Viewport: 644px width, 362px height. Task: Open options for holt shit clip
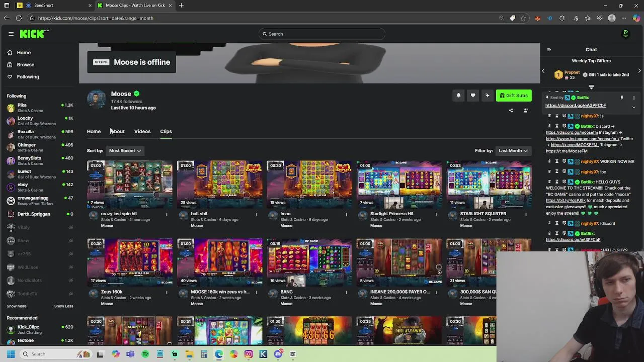click(x=256, y=214)
